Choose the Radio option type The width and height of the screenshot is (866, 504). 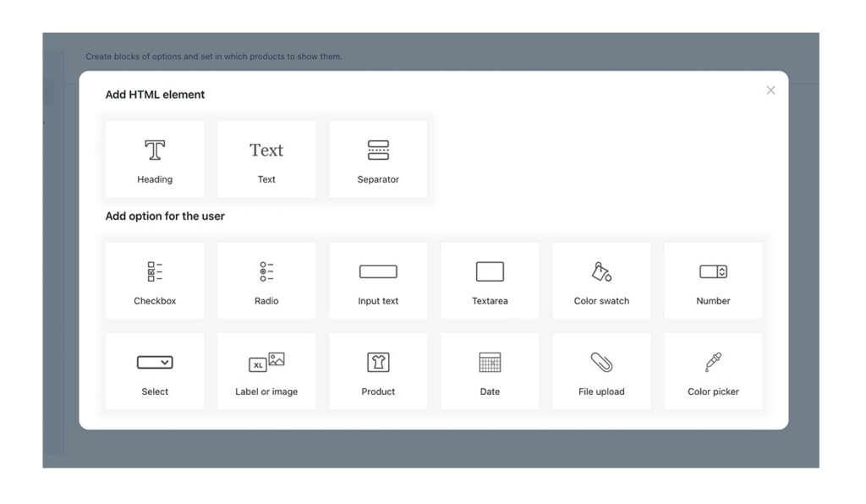(266, 281)
